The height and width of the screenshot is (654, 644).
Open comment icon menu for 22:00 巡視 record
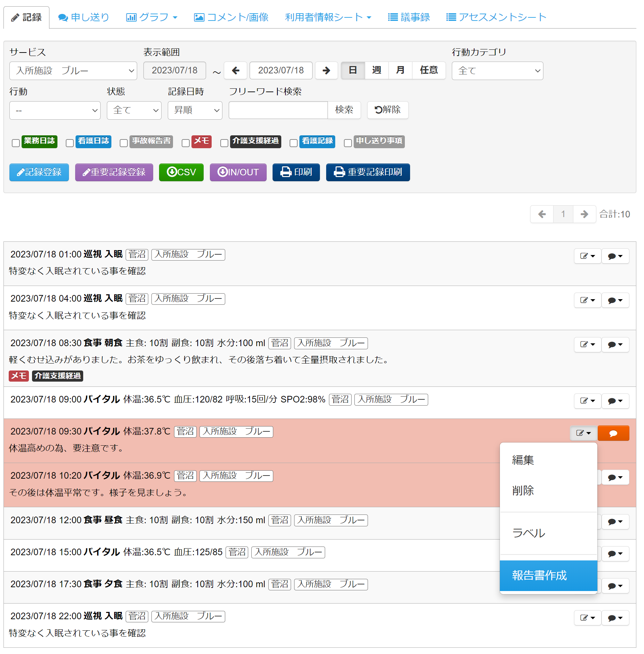(x=615, y=618)
